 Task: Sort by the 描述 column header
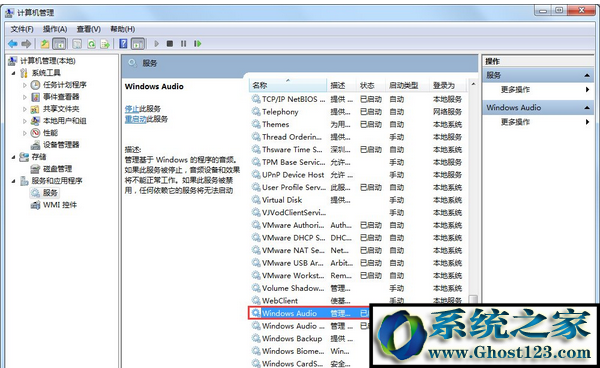pos(342,85)
